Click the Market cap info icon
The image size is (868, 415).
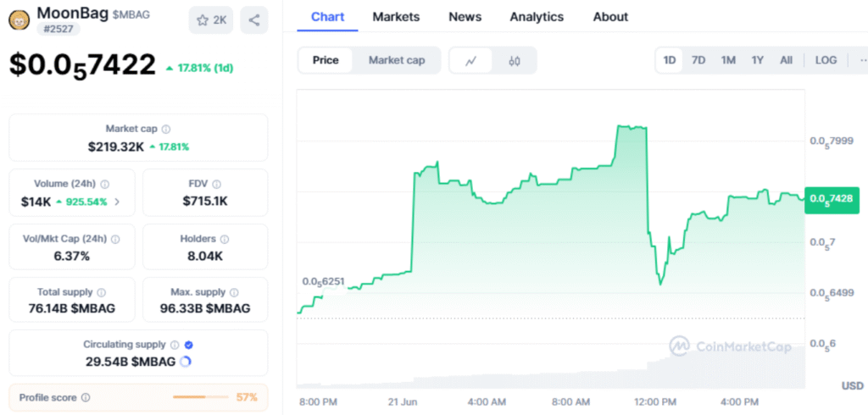pos(166,129)
